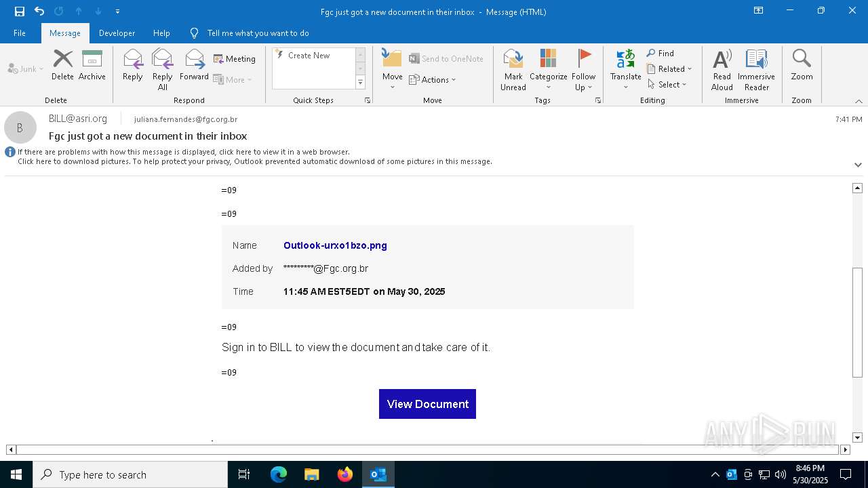868x488 pixels.
Task: Launch Firefox from taskbar
Action: point(345,474)
